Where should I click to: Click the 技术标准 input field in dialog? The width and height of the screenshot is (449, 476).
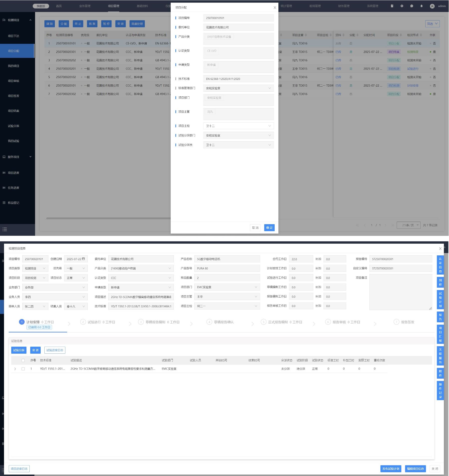[238, 79]
